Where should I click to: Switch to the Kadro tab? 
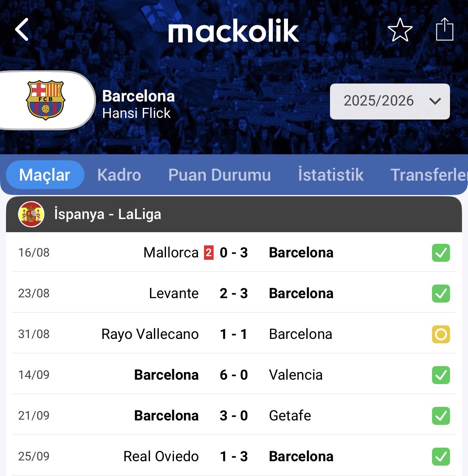(x=119, y=175)
